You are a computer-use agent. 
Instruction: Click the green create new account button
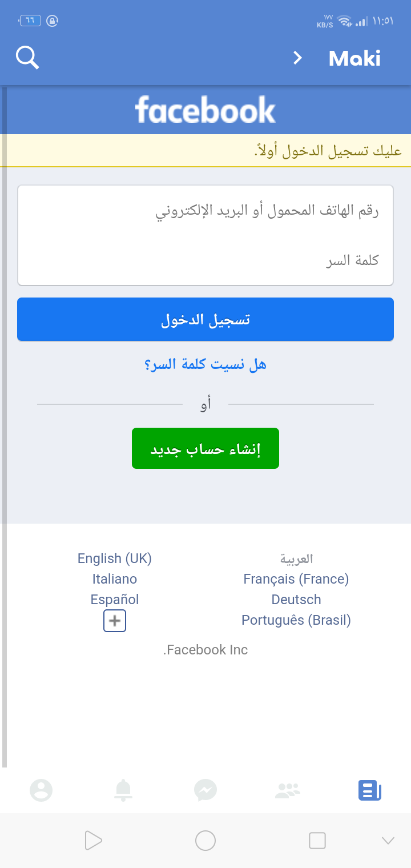click(x=205, y=448)
